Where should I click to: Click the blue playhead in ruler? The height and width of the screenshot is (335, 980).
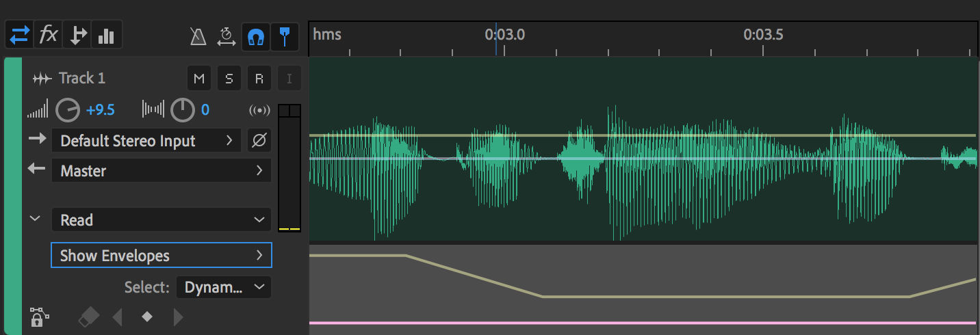click(x=496, y=39)
